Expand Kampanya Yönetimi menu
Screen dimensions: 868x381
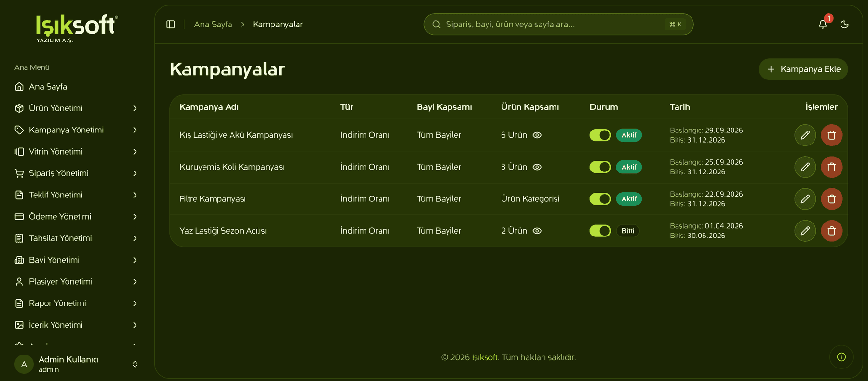pyautogui.click(x=76, y=130)
